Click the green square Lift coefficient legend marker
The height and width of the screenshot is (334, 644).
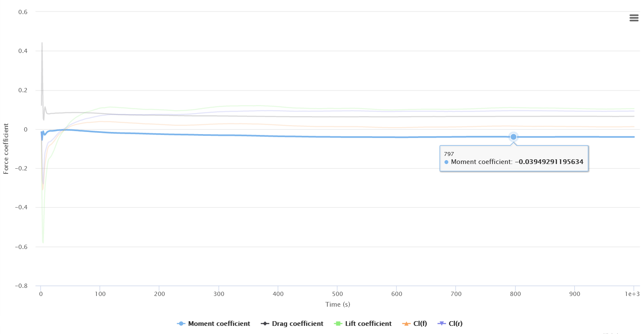pos(339,324)
